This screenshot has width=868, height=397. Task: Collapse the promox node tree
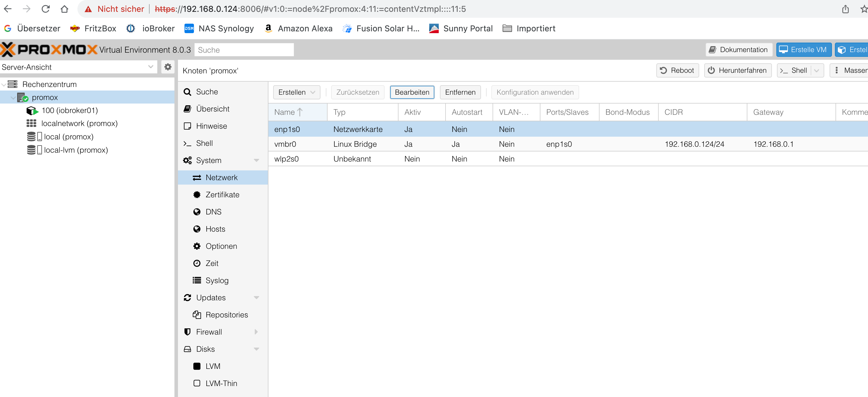point(13,98)
